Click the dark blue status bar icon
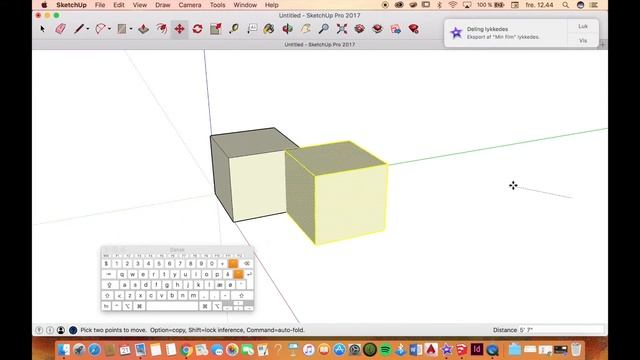Screen dimensions: 640x360 (x=73, y=330)
